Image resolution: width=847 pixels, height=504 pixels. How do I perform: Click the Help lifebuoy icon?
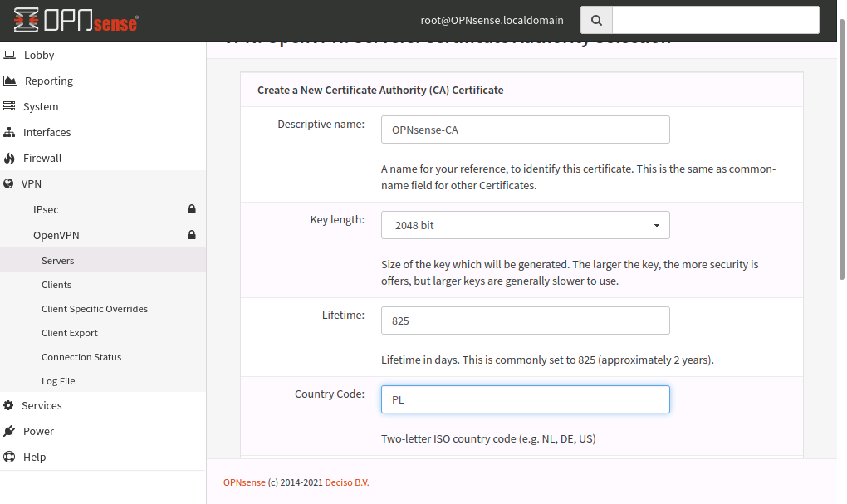pos(9,458)
